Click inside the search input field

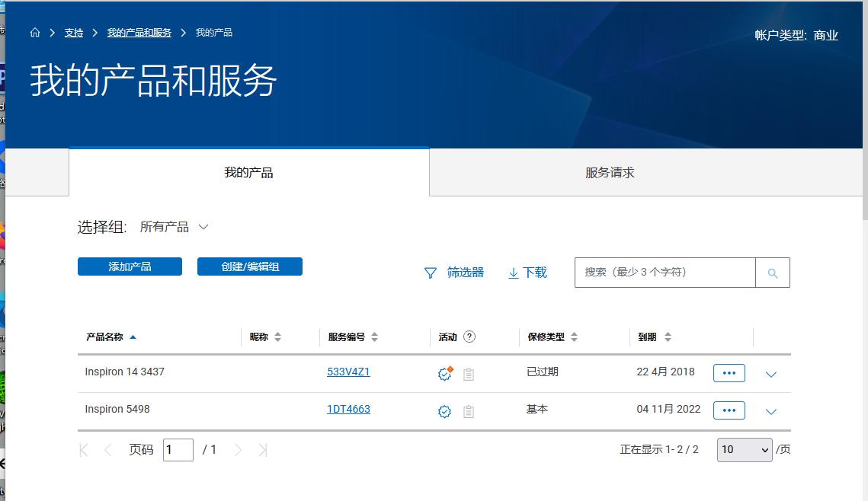(663, 272)
